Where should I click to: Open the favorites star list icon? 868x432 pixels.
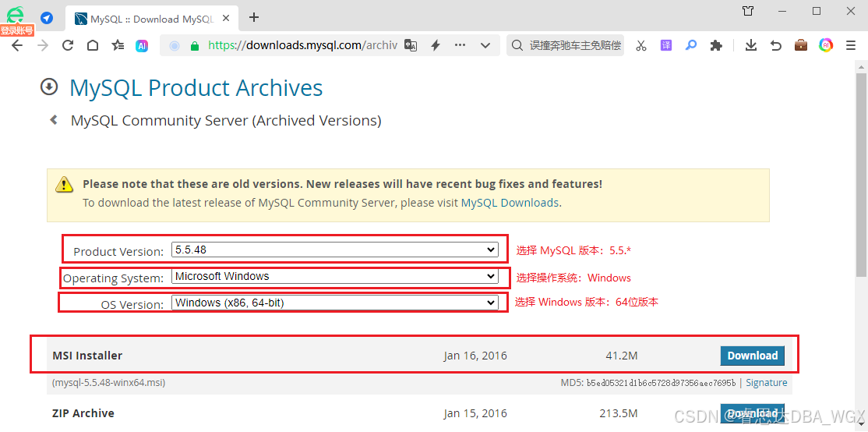[118, 45]
